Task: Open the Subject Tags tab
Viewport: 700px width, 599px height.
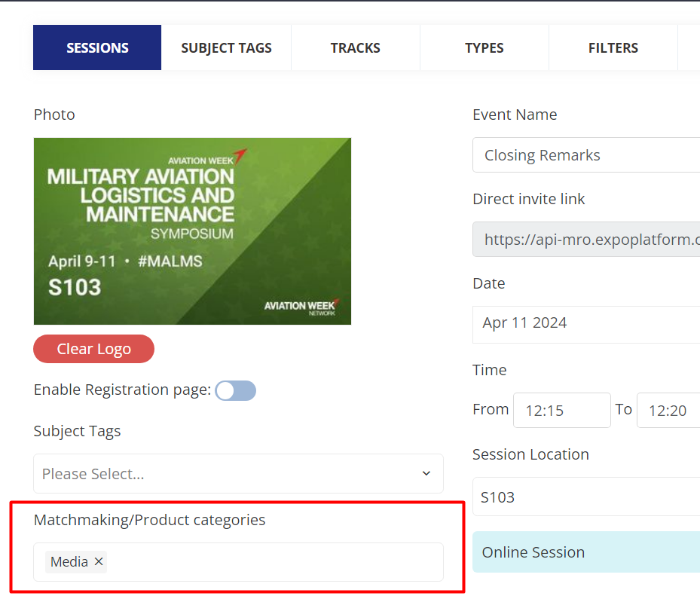Action: tap(226, 47)
